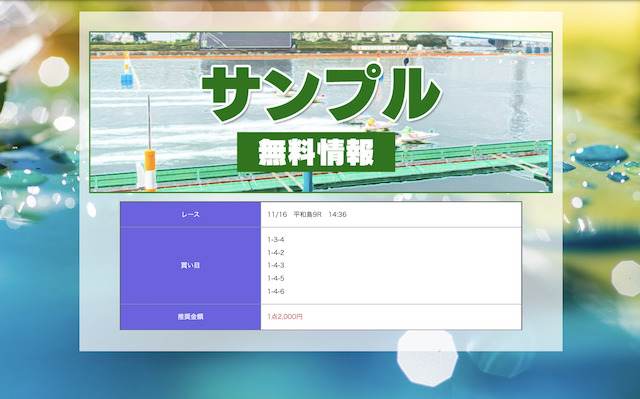The height and width of the screenshot is (399, 640).
Task: Pick the 1-4-3 betting combination
Action: (276, 265)
